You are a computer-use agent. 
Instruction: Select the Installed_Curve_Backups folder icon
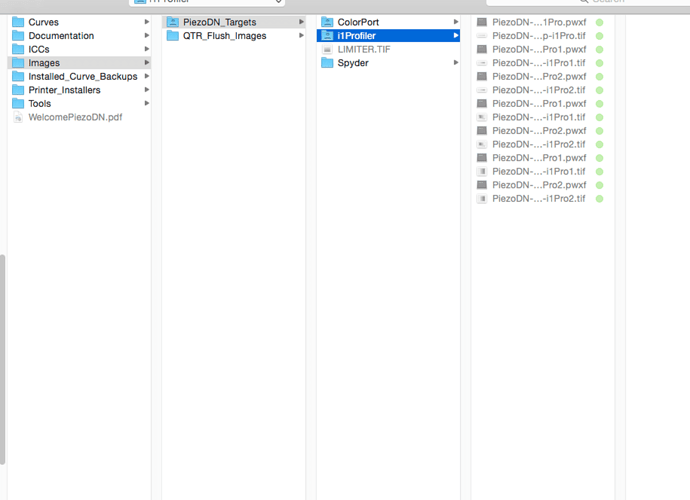(18, 77)
